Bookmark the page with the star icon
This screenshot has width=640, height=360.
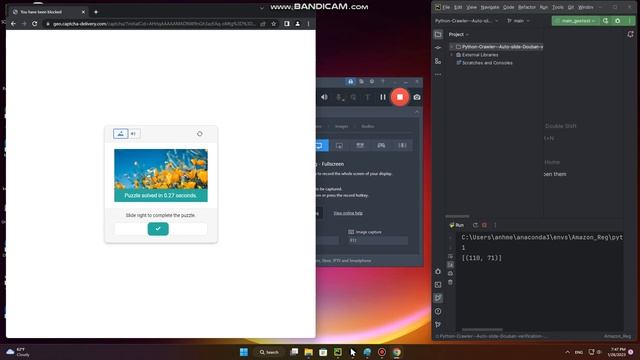pos(273,24)
